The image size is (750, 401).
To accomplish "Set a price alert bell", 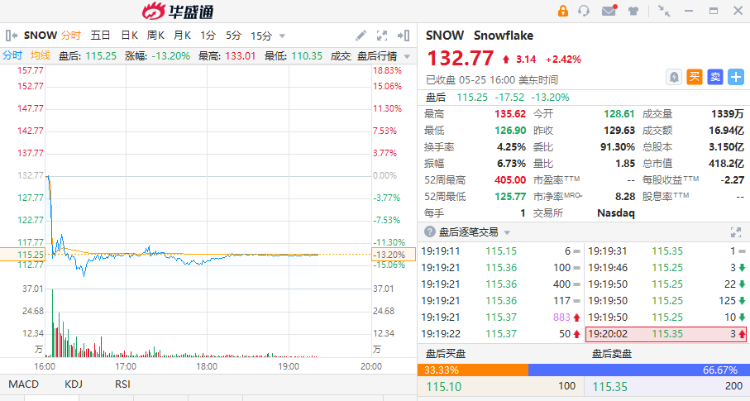I will click(674, 77).
